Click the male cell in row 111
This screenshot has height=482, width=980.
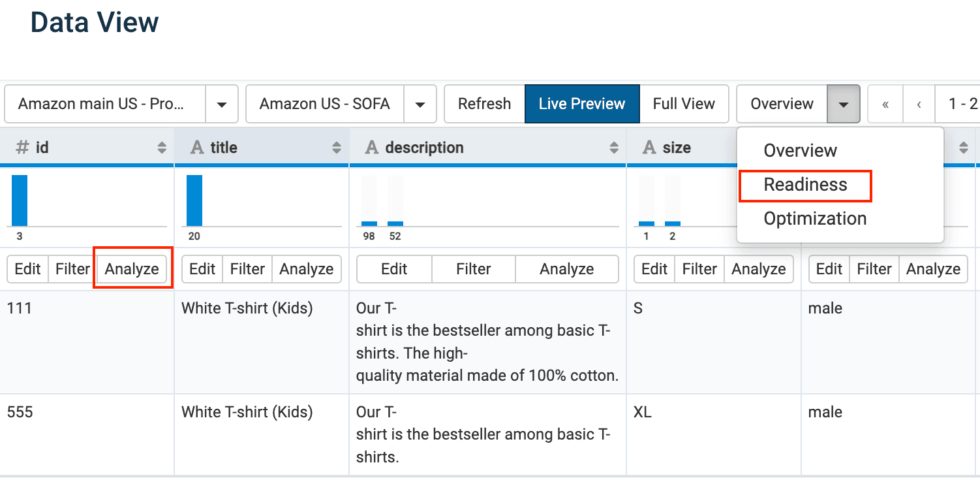(889, 342)
